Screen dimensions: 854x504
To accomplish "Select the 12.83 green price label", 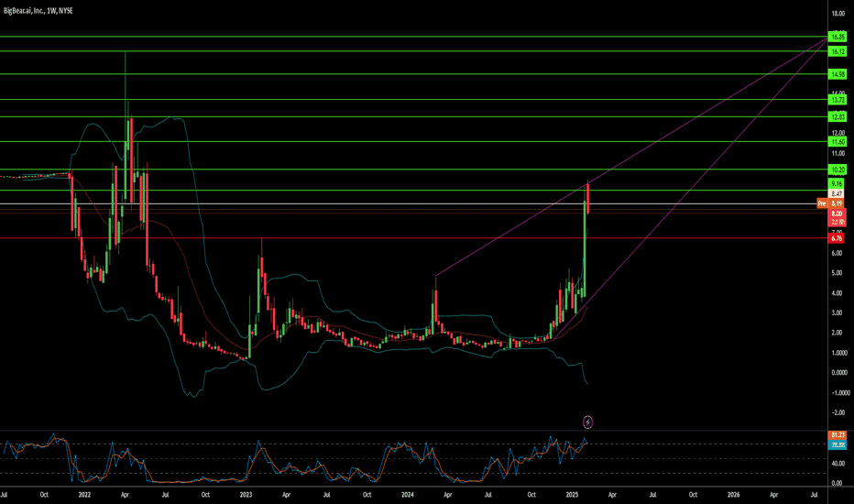I will click(838, 117).
